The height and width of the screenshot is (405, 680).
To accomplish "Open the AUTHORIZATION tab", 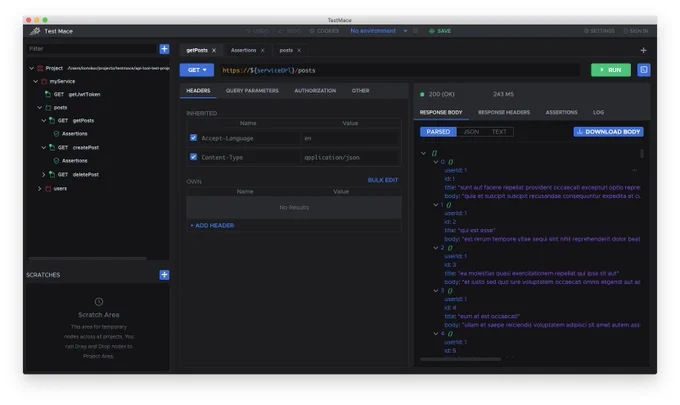I will tap(315, 91).
